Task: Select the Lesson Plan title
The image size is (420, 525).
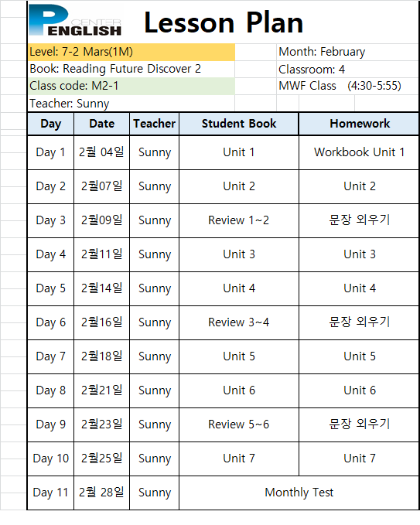Action: (x=224, y=22)
